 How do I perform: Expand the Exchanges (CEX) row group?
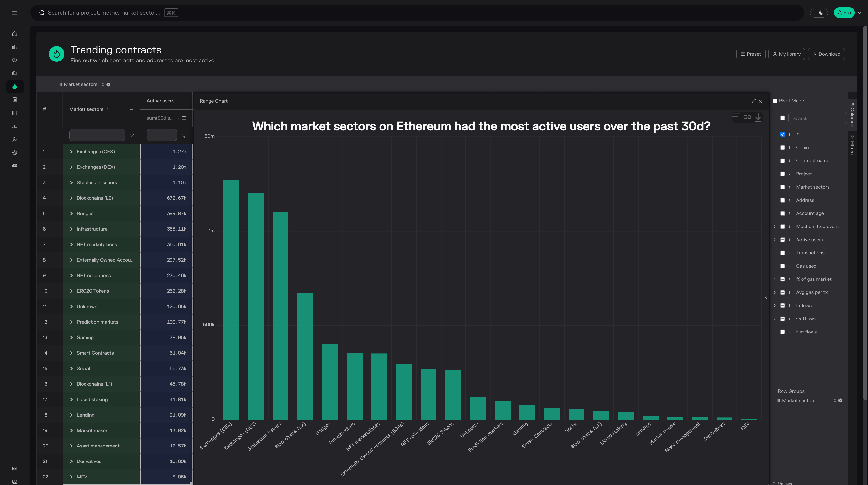[71, 152]
